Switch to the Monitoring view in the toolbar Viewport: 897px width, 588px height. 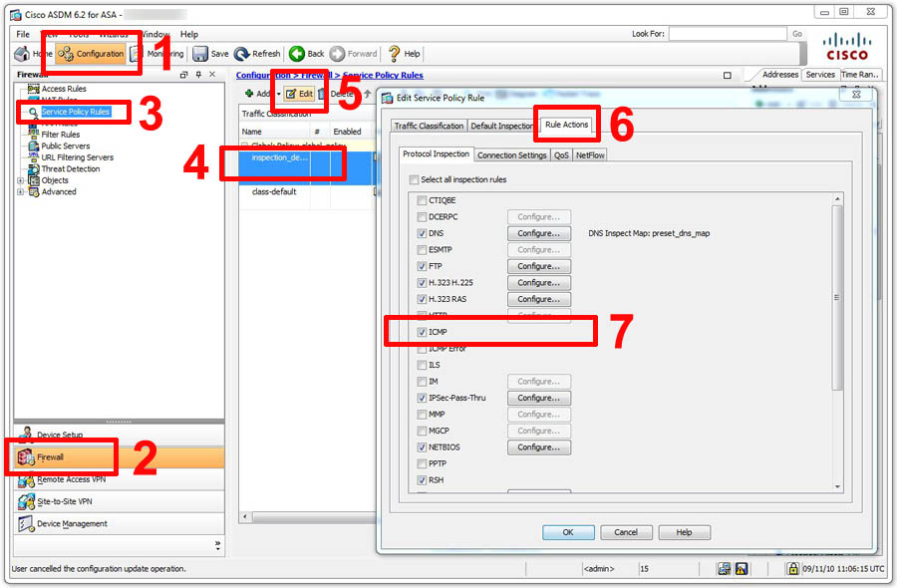pos(157,54)
